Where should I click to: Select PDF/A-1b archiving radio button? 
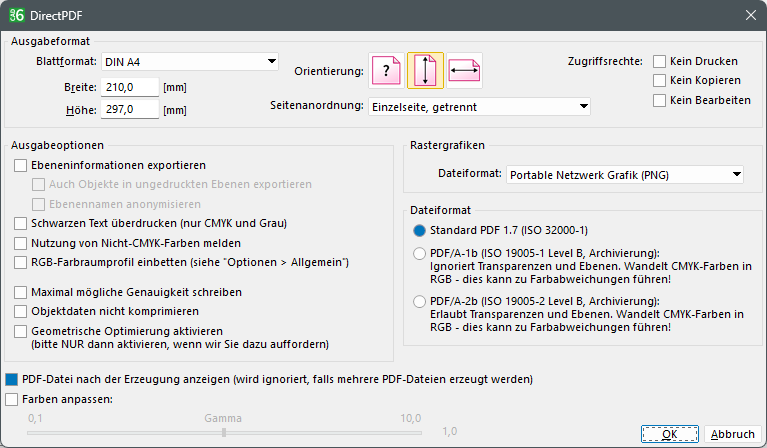(x=419, y=253)
